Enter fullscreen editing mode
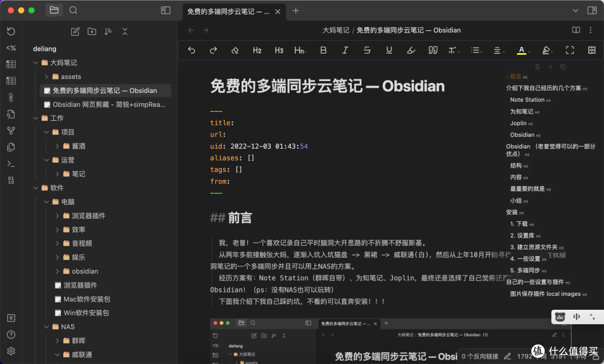 point(570,50)
